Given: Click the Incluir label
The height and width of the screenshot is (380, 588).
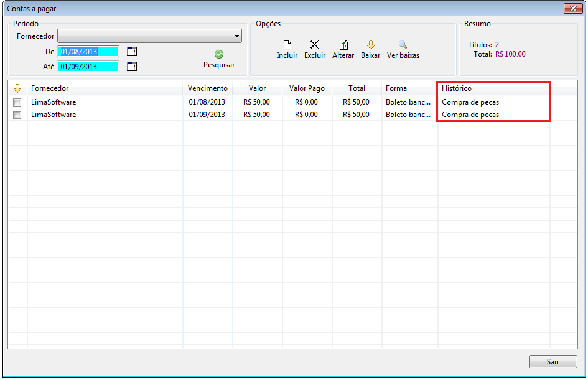Looking at the screenshot, I should [287, 55].
